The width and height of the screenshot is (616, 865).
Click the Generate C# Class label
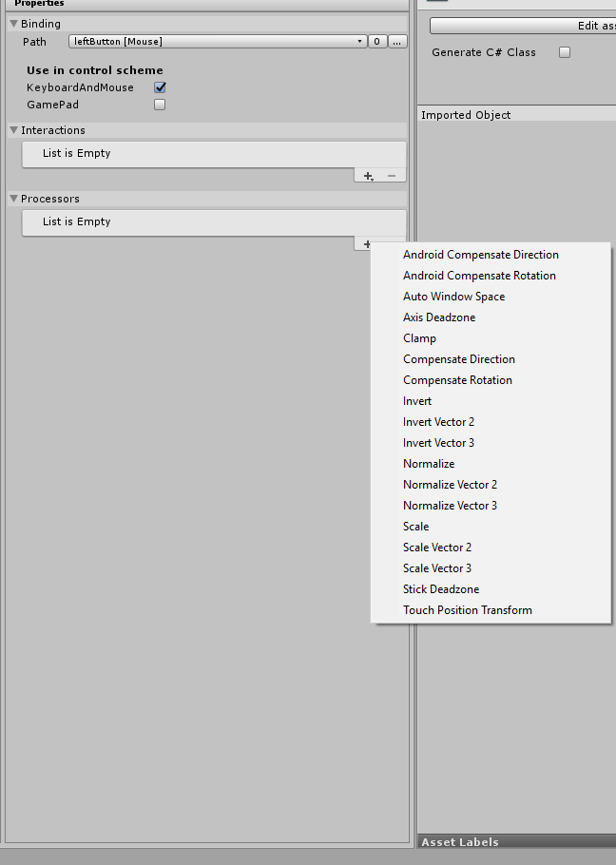(x=484, y=52)
